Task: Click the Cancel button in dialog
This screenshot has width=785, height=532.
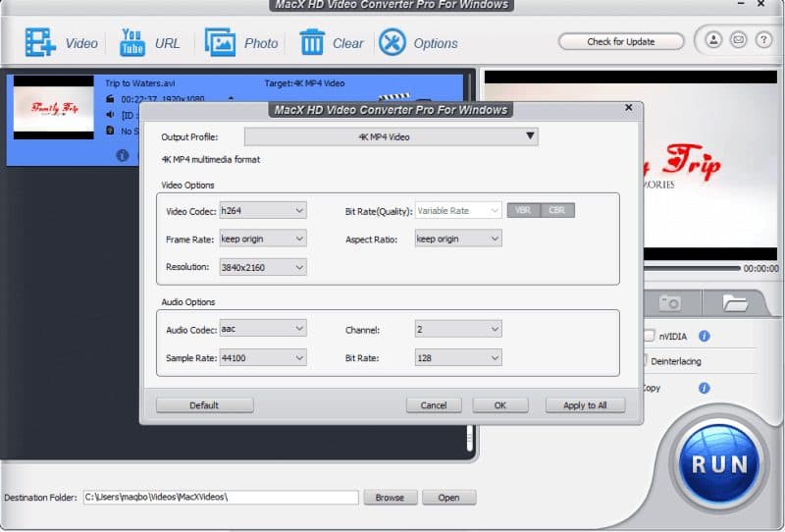Action: tap(434, 405)
